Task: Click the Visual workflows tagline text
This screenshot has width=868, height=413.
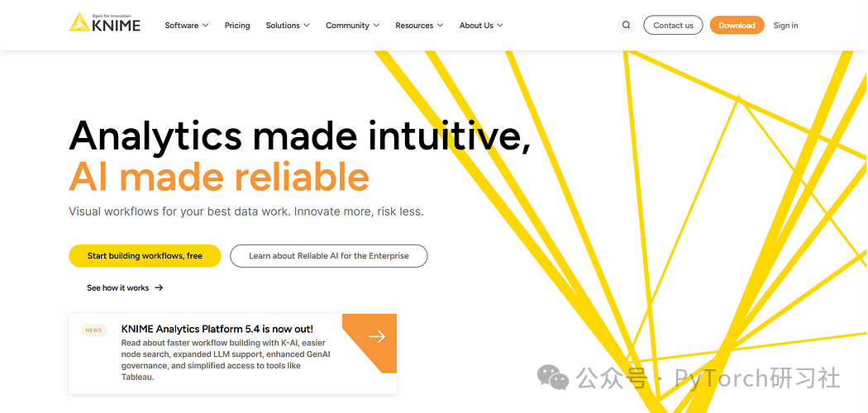Action: coord(246,211)
